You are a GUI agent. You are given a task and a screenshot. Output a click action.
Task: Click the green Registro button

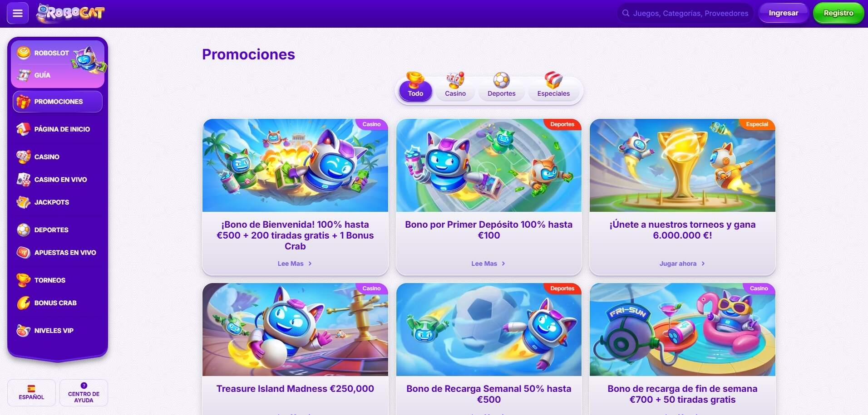point(838,13)
